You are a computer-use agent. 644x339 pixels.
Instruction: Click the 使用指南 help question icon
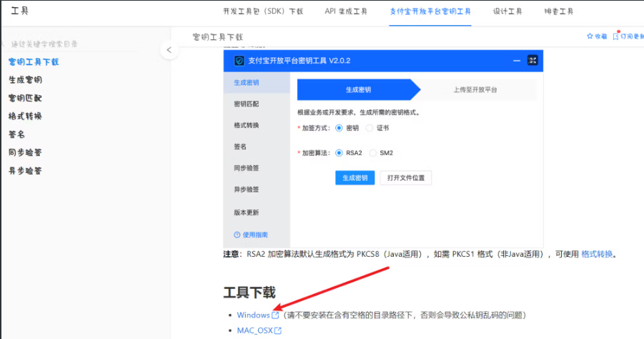[x=237, y=235]
